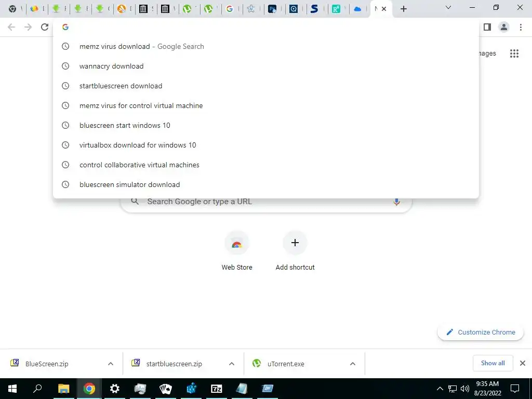532x399 pixels.
Task: Switch to the Google tab
Action: (x=230, y=9)
